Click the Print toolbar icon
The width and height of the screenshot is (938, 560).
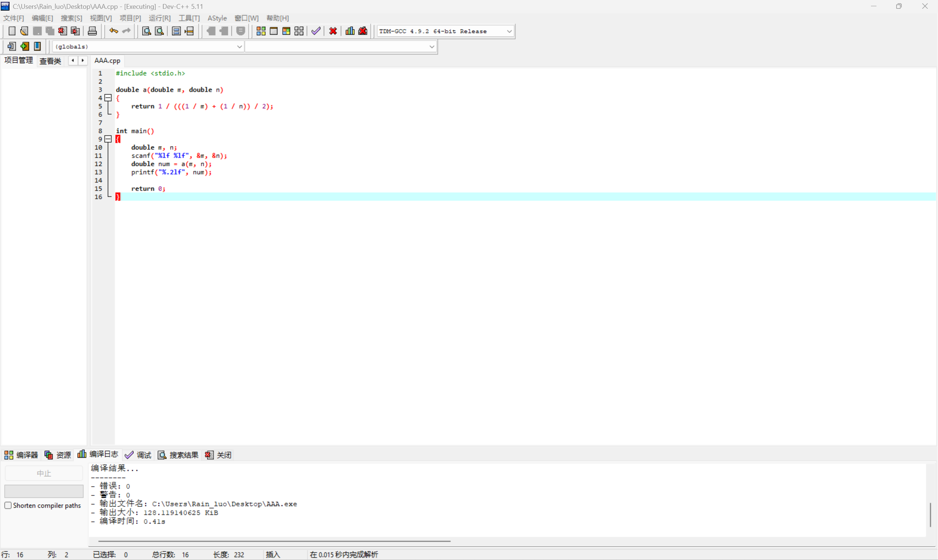[92, 31]
